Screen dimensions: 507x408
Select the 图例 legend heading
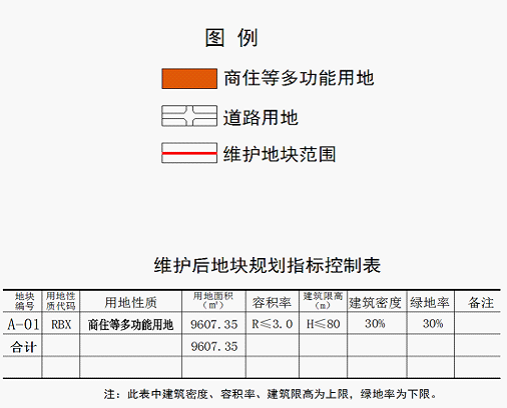(231, 38)
